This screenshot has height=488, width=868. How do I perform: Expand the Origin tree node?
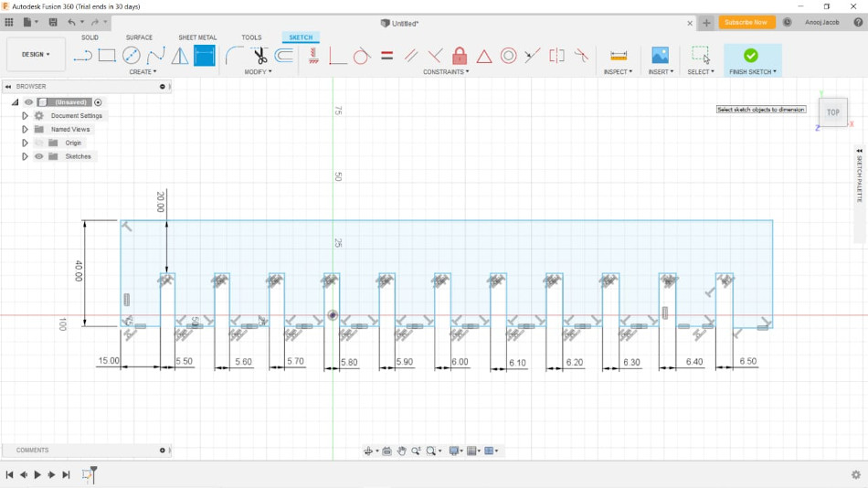25,143
